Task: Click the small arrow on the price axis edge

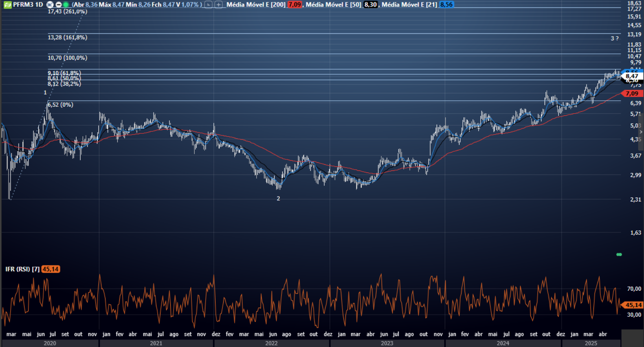Action: pos(641,132)
